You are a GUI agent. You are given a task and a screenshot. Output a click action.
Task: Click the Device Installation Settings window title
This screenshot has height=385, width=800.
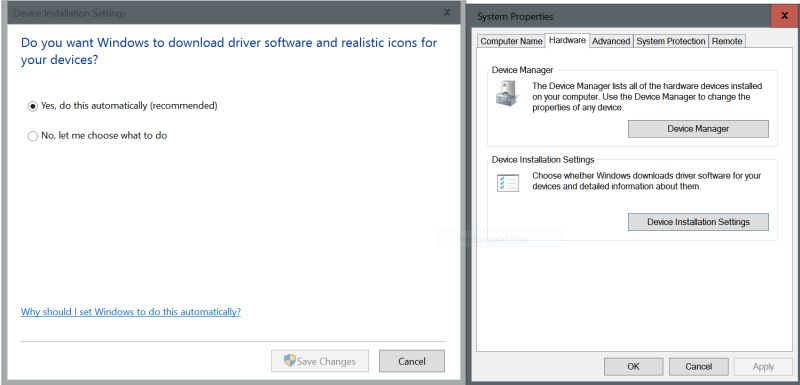click(x=70, y=13)
